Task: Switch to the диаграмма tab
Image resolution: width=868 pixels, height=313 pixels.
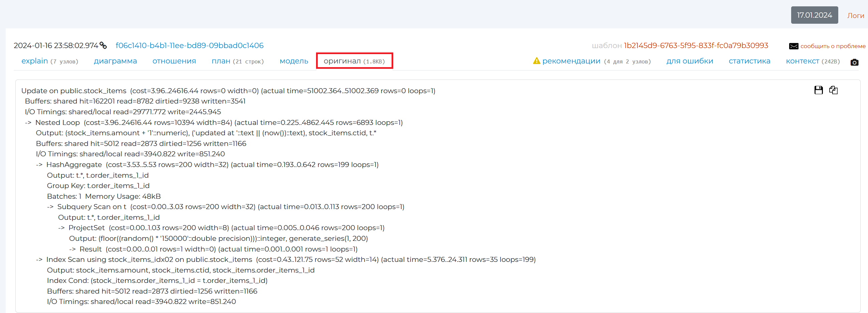Action: click(x=115, y=61)
